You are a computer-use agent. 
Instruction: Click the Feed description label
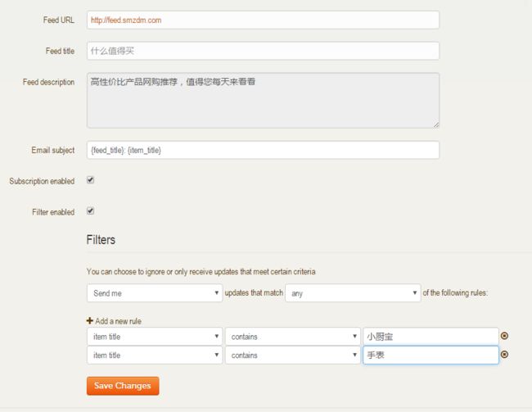point(48,82)
